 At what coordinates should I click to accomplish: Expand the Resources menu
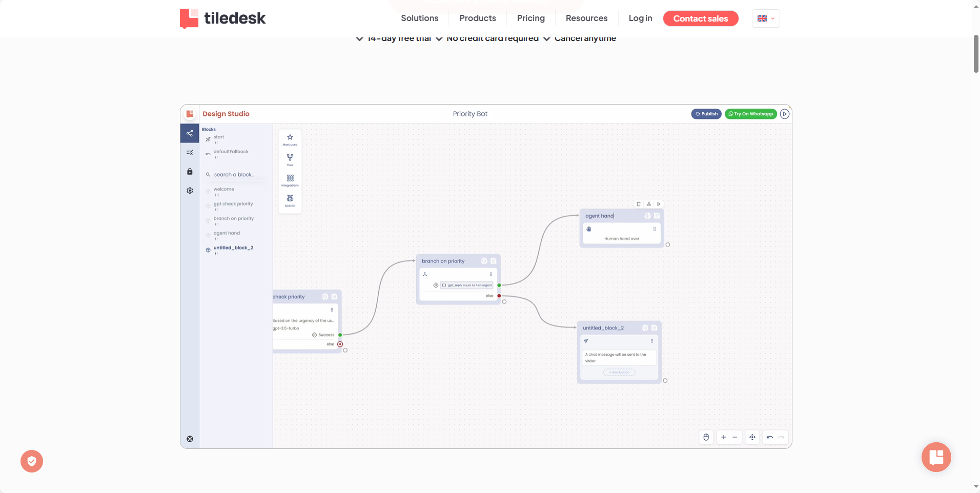(x=586, y=18)
